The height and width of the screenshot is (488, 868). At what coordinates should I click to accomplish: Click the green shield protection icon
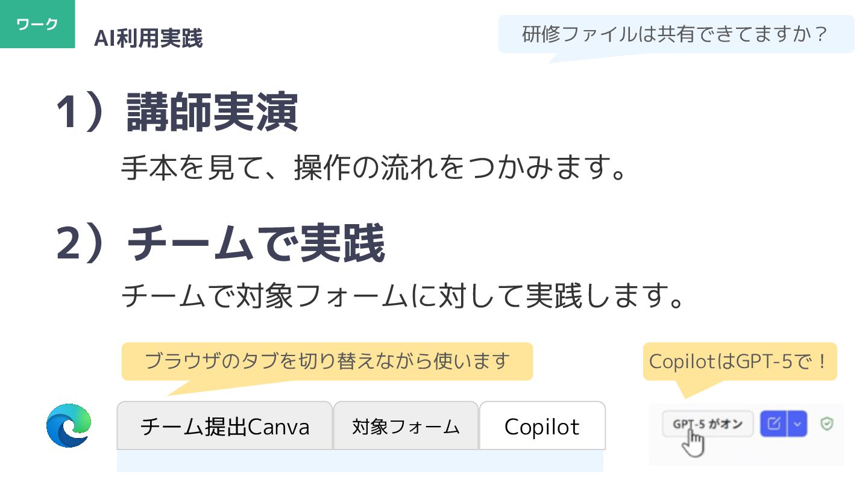click(826, 424)
